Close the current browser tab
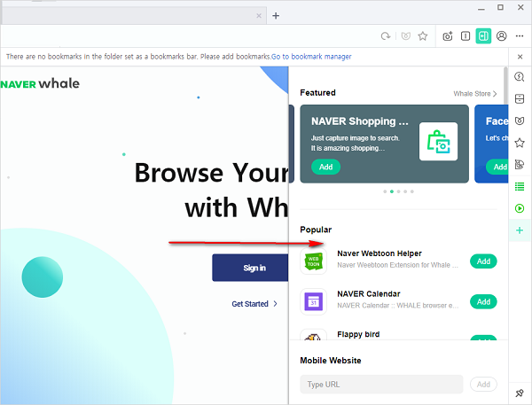This screenshot has height=405, width=532. (x=258, y=15)
